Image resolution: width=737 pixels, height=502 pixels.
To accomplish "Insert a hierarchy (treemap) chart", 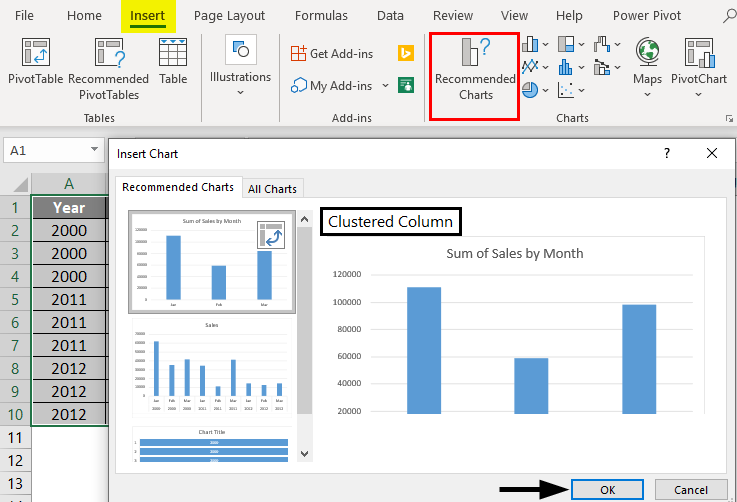I will tap(566, 44).
